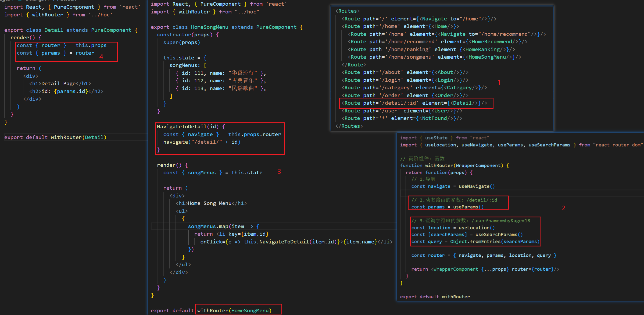Click 'const [searchParams] = useSearchParams()' line
This screenshot has height=315, width=644.
pyautogui.click(x=467, y=235)
